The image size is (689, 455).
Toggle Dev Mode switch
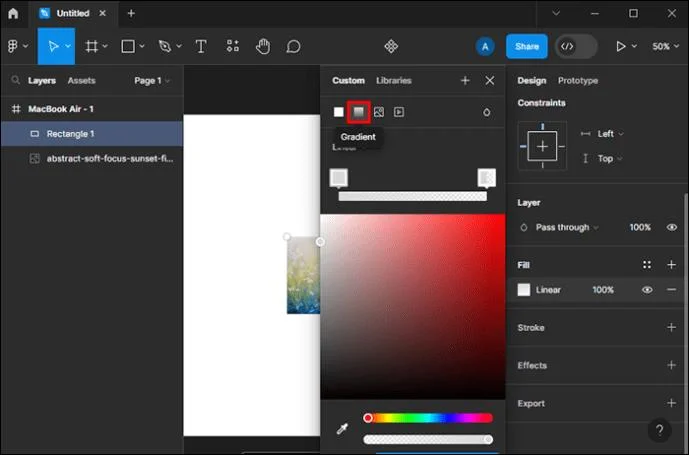click(x=576, y=46)
